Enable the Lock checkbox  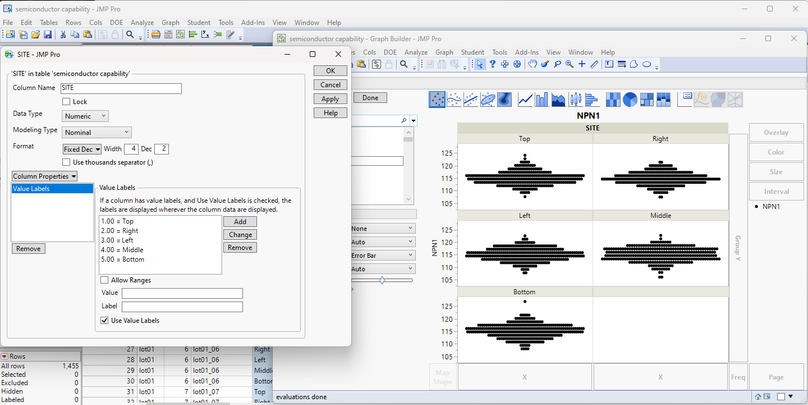[67, 102]
